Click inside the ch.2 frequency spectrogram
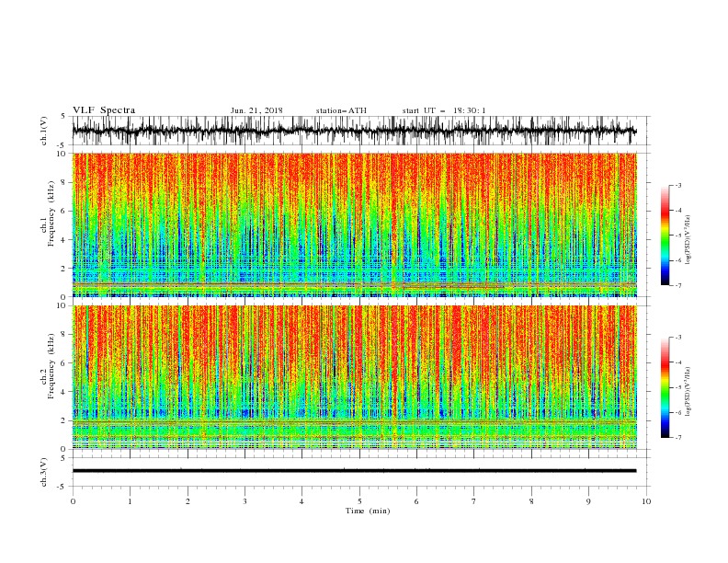The width and height of the screenshot is (728, 563). [355, 377]
